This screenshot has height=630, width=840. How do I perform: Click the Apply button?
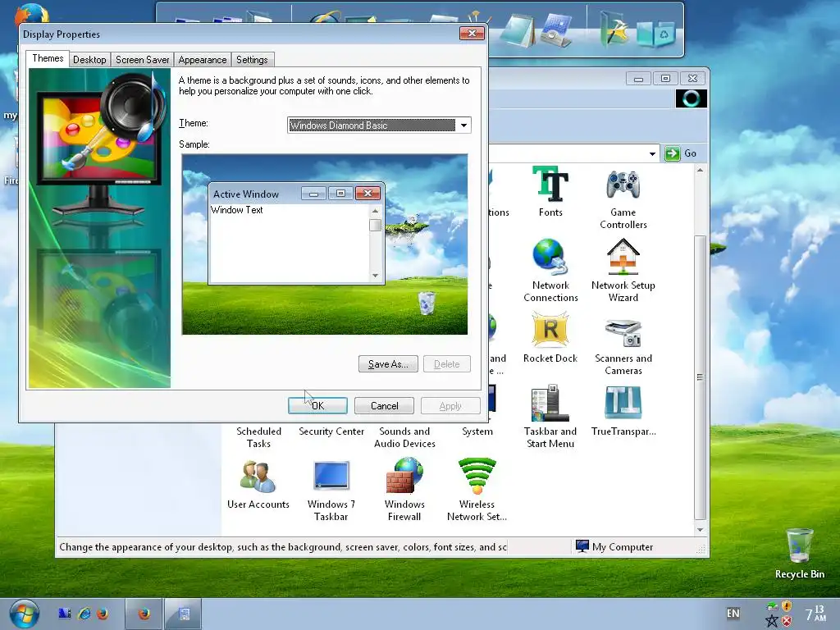[450, 406]
